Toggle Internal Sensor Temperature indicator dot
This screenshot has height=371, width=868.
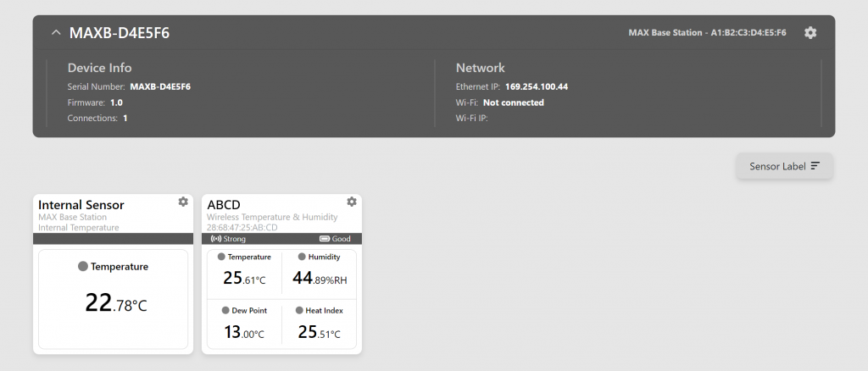coord(83,266)
